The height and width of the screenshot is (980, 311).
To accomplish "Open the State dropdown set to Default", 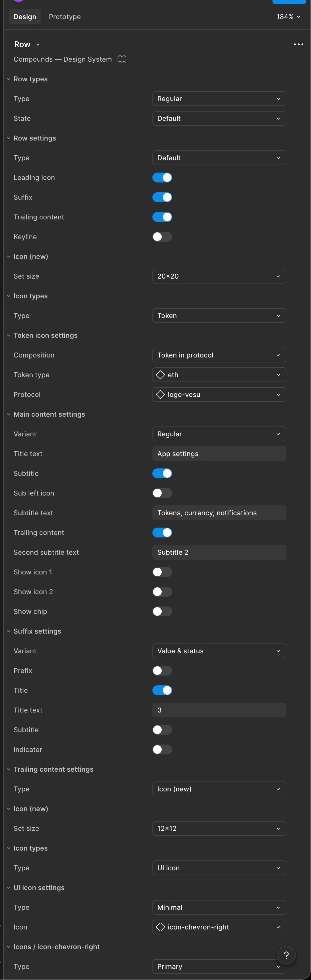I will click(219, 118).
